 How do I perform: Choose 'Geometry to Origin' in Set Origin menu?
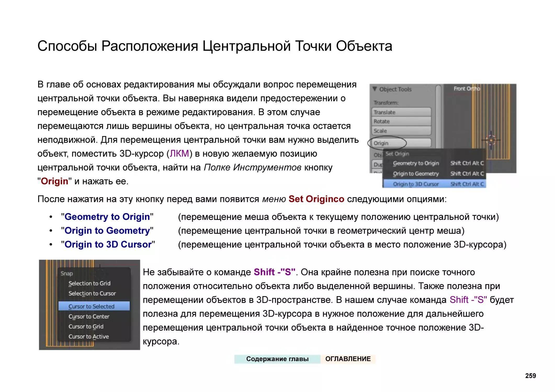coord(434,163)
